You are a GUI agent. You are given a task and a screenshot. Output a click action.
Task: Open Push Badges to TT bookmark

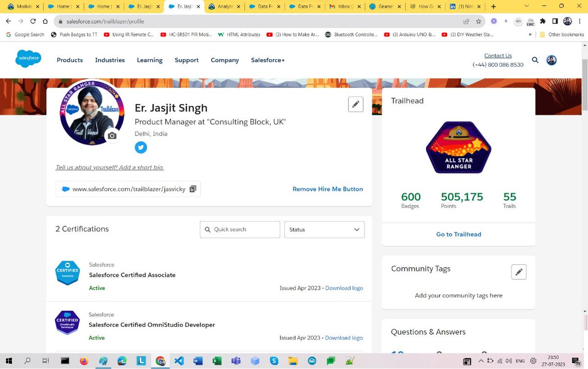(75, 35)
